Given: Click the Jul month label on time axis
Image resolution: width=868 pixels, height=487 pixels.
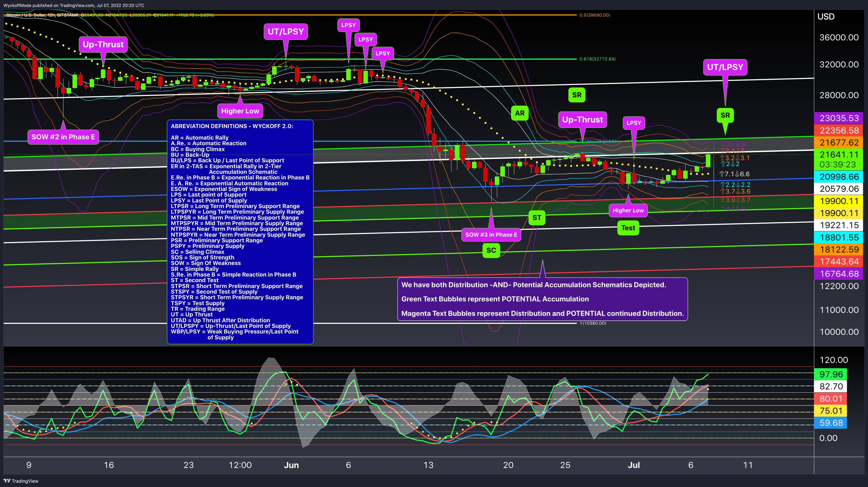Looking at the screenshot, I should tap(634, 465).
